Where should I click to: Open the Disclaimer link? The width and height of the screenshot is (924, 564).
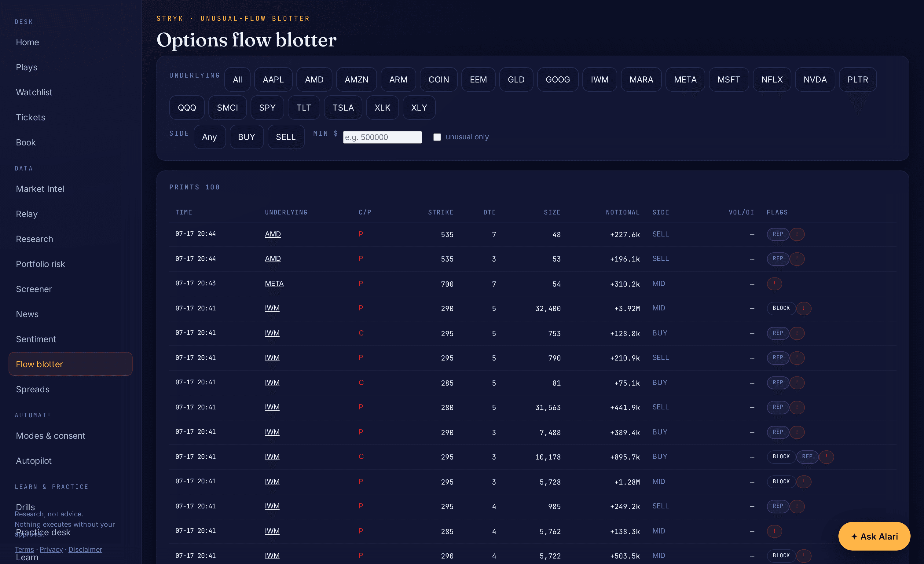click(x=85, y=549)
